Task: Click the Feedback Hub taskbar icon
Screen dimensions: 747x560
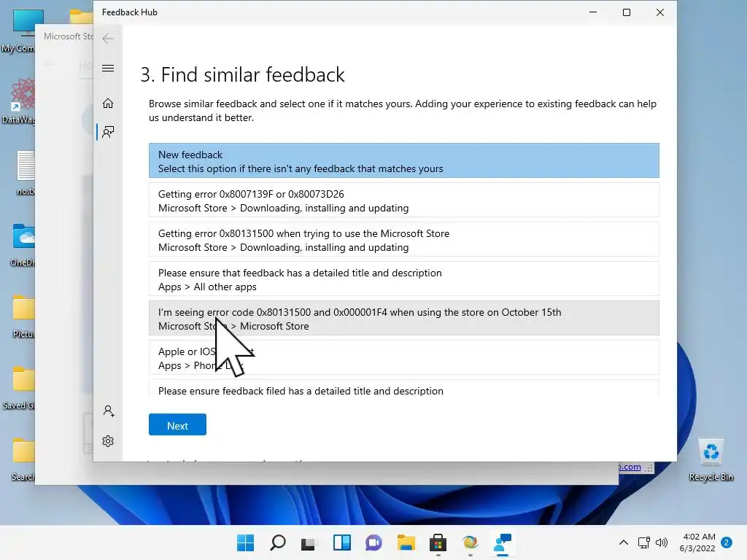Action: 502,542
